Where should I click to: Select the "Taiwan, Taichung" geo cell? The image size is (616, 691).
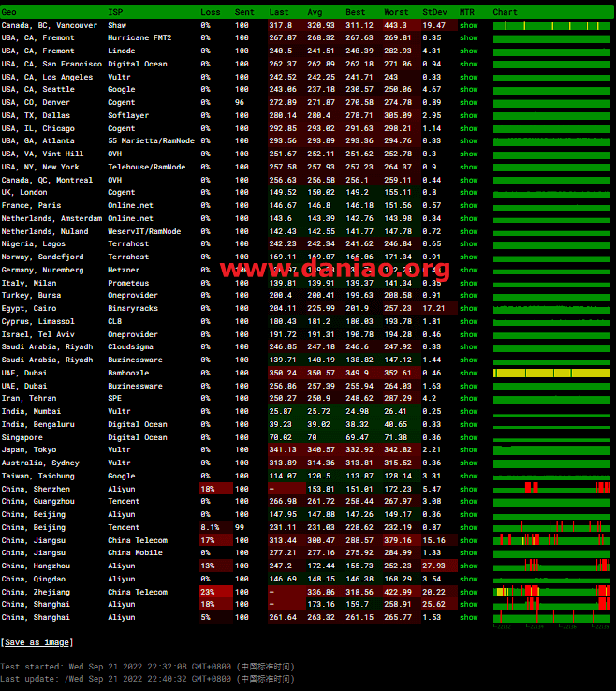(x=37, y=476)
